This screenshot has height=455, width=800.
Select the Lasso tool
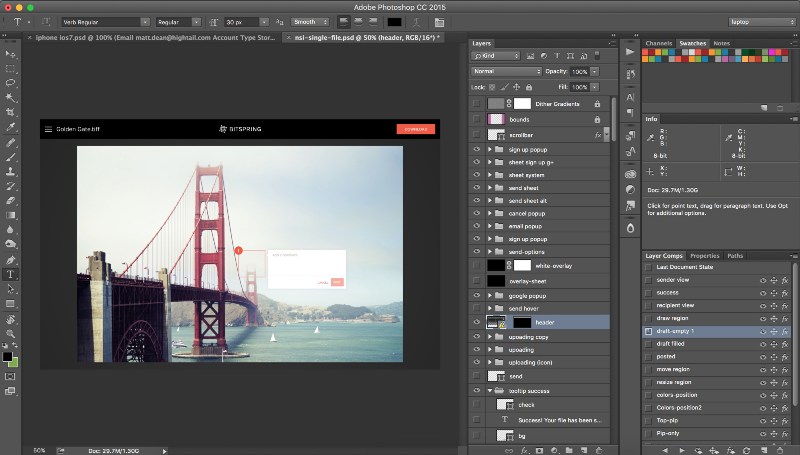pyautogui.click(x=10, y=83)
